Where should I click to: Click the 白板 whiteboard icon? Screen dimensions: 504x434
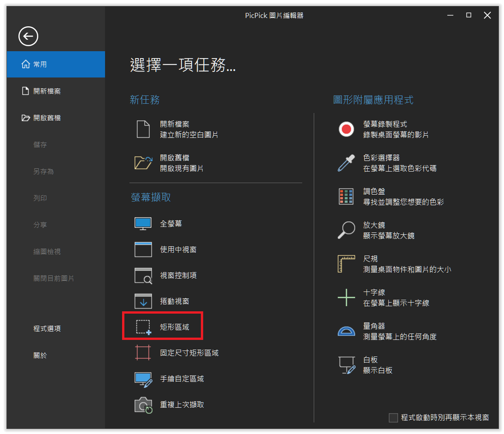347,365
